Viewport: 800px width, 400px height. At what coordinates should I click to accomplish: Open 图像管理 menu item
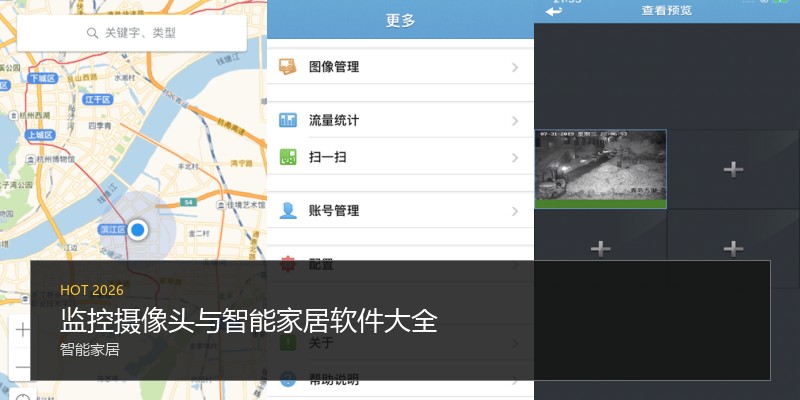(401, 67)
